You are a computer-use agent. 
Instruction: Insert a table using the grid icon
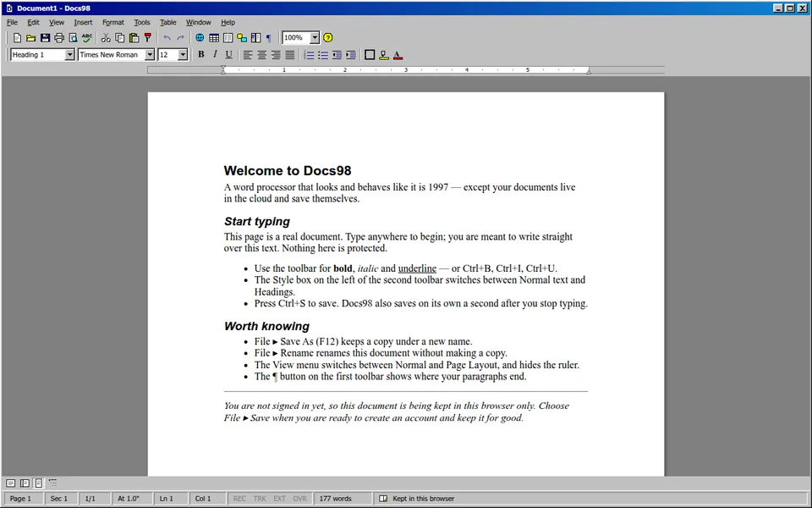pyautogui.click(x=213, y=38)
